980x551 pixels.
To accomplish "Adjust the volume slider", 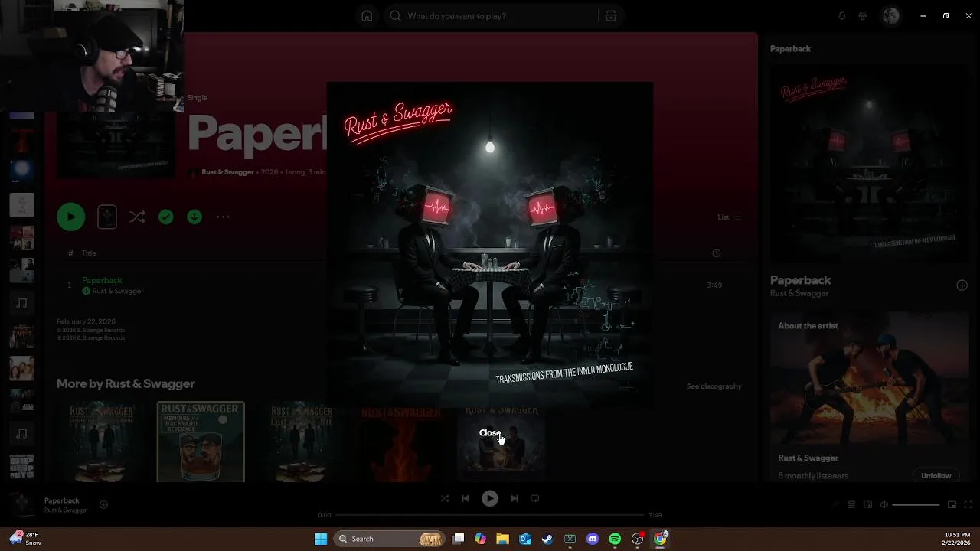I will click(916, 505).
